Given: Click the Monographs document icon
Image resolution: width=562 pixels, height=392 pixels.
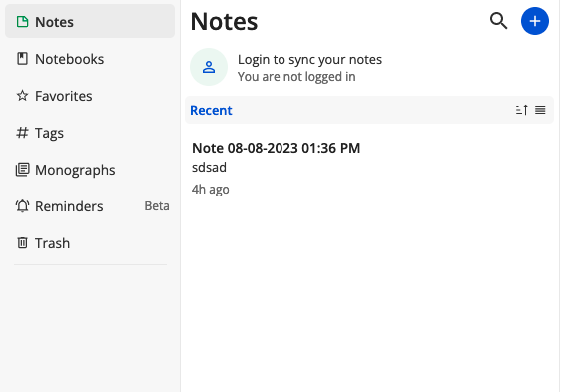Looking at the screenshot, I should click(22, 170).
